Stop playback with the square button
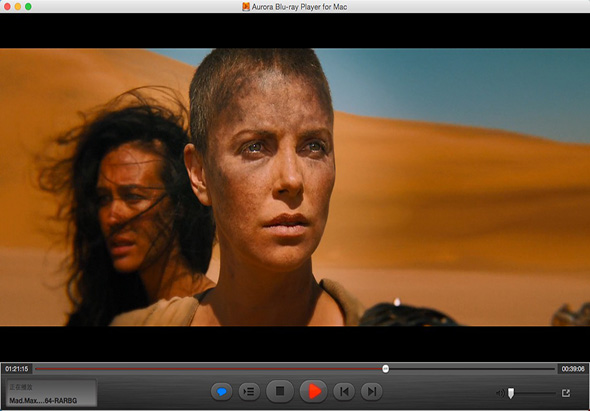Image resolution: width=590 pixels, height=411 pixels. coord(280,391)
